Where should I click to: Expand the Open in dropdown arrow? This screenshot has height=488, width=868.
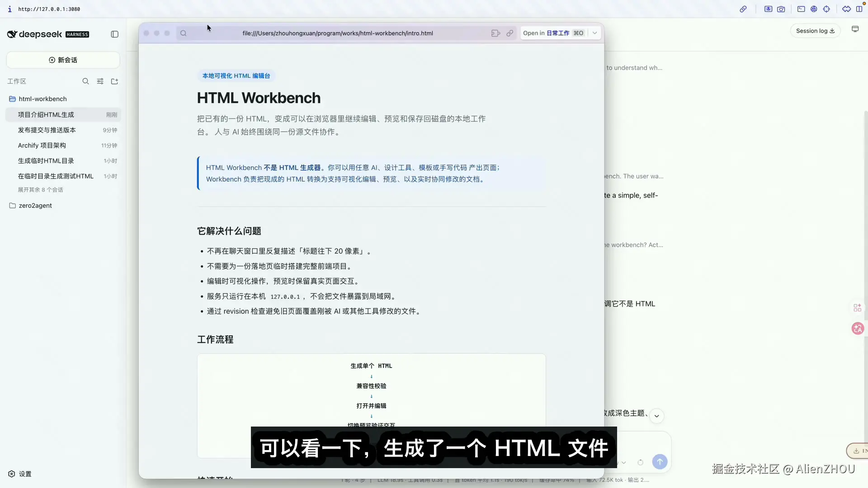click(595, 33)
